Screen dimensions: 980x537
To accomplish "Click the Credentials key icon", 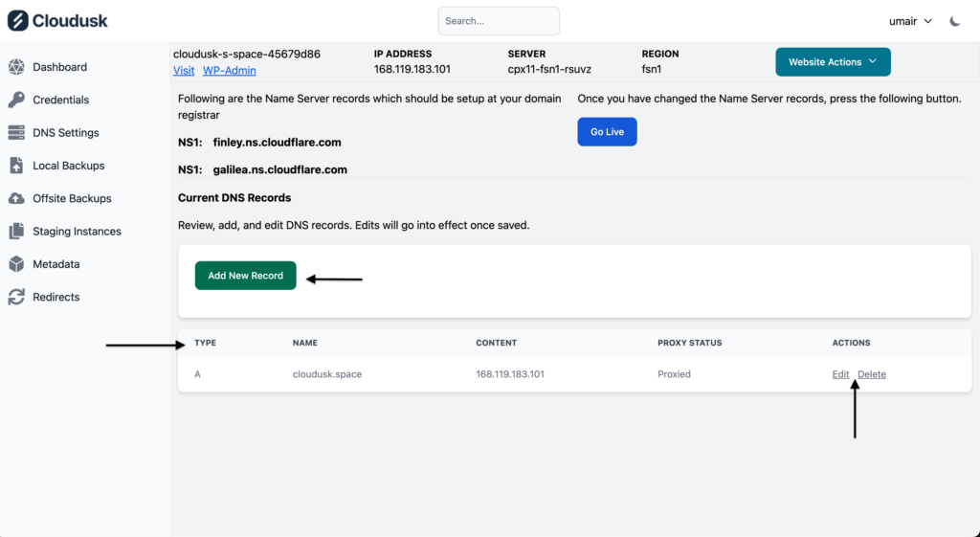I will (16, 100).
